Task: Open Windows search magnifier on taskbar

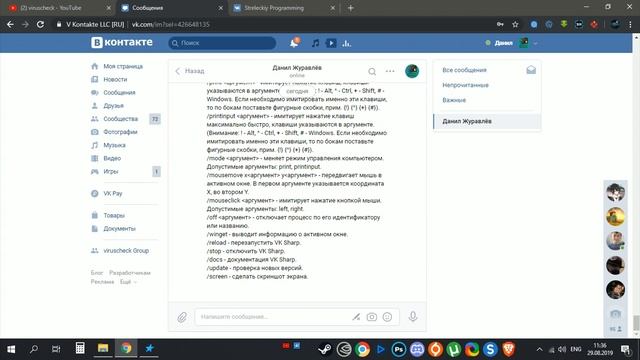Action: (34, 349)
